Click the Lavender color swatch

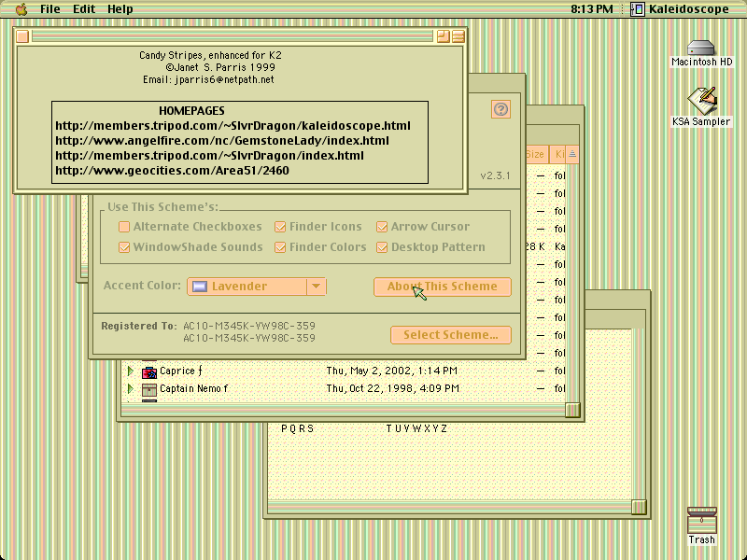200,287
